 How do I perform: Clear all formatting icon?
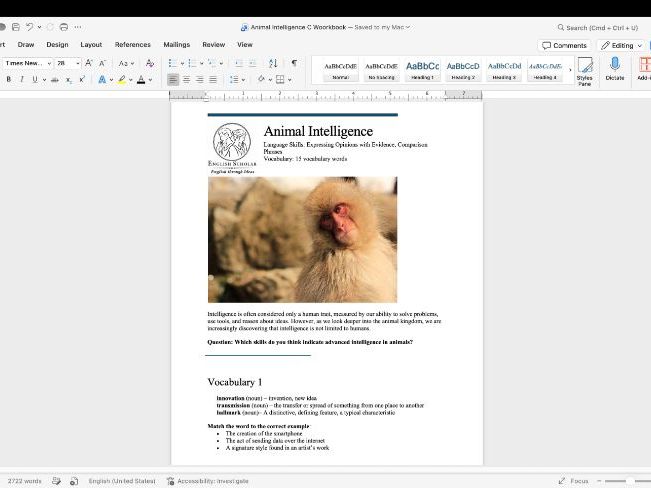pyautogui.click(x=150, y=63)
